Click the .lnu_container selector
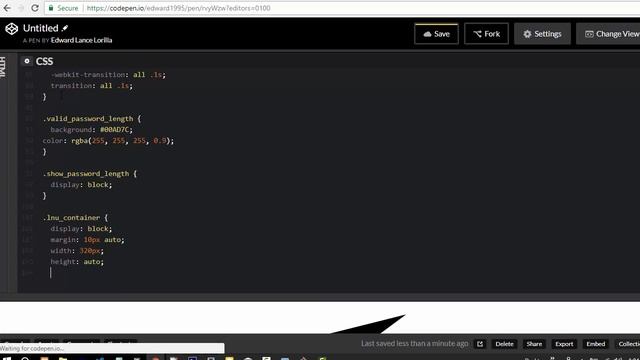Image resolution: width=640 pixels, height=360 pixels. coord(71,218)
